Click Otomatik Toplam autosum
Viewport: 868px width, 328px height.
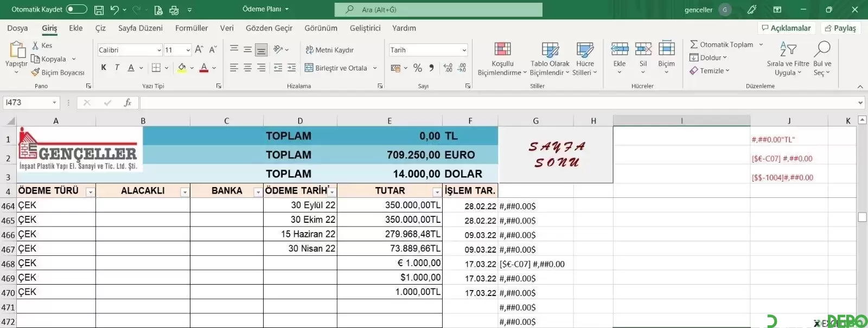722,44
